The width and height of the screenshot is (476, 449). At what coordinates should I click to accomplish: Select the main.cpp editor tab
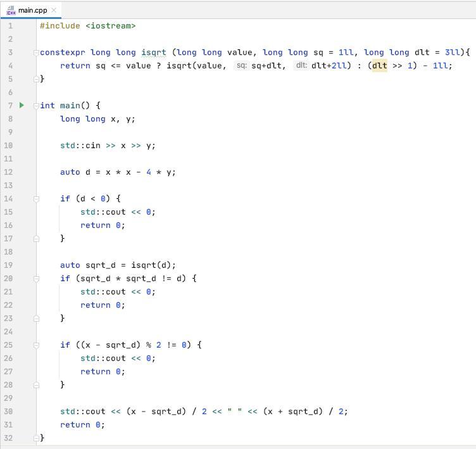pos(31,10)
